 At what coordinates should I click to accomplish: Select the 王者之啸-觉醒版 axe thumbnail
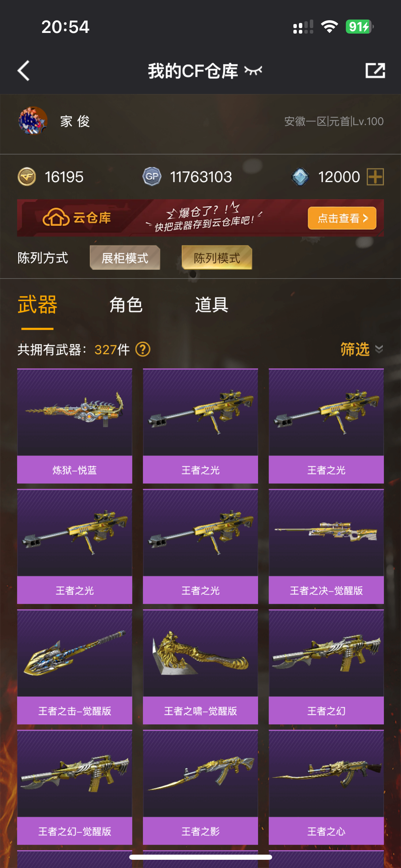click(200, 653)
